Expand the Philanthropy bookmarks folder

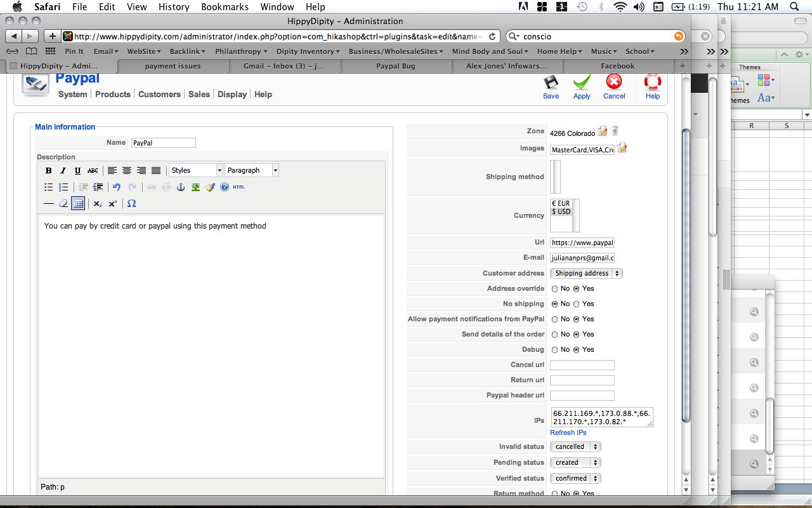tap(241, 51)
